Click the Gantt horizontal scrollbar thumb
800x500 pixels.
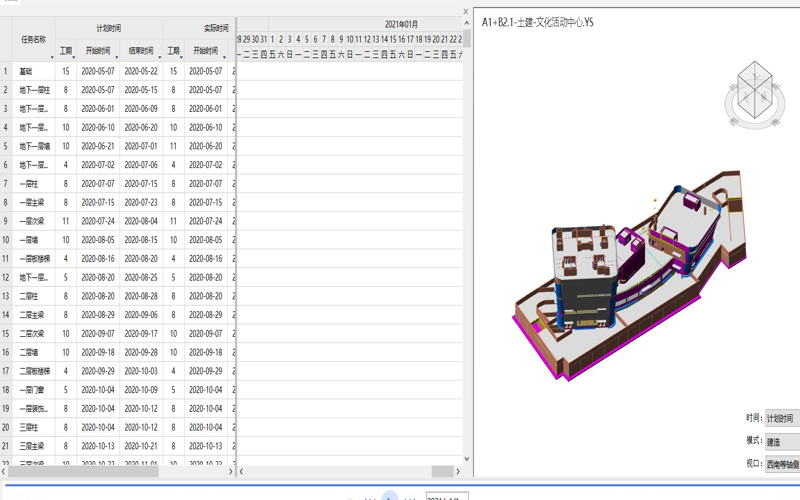(442, 472)
